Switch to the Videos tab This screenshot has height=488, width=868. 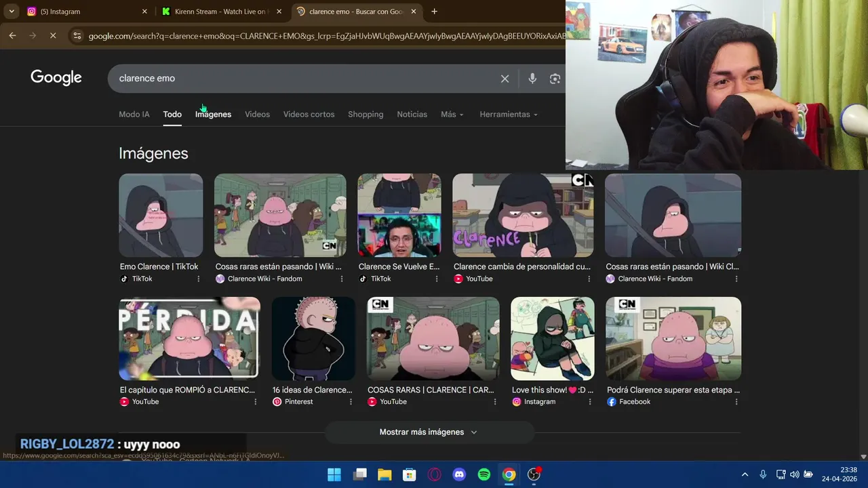257,115
